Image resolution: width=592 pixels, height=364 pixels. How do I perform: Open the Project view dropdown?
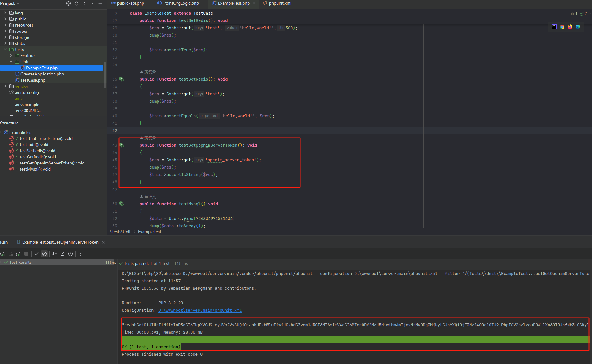(x=10, y=3)
